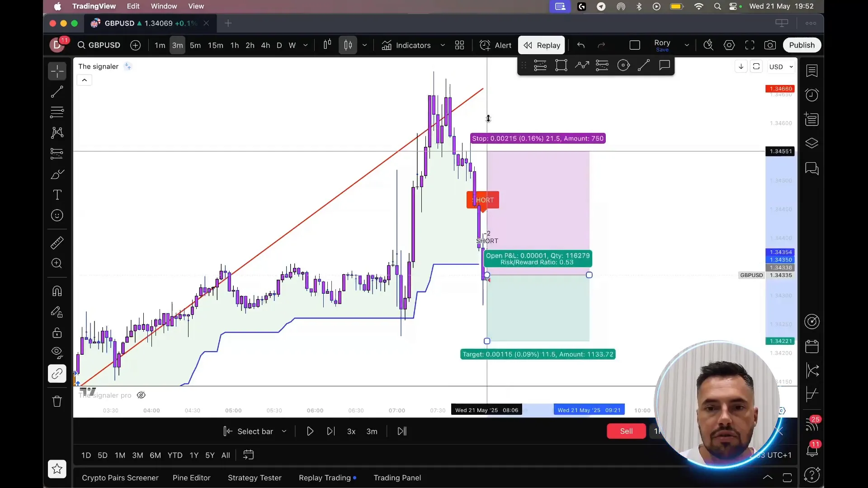Create an Alert
The image size is (868, 488).
pyautogui.click(x=495, y=45)
